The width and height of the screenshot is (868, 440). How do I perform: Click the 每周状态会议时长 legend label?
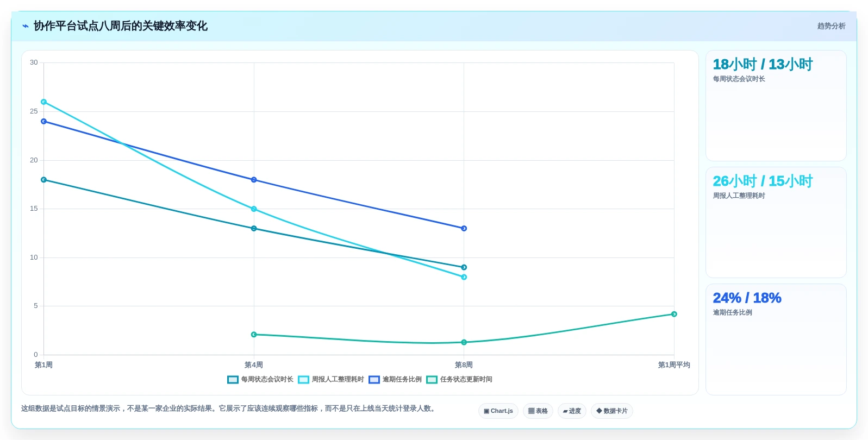coord(267,380)
